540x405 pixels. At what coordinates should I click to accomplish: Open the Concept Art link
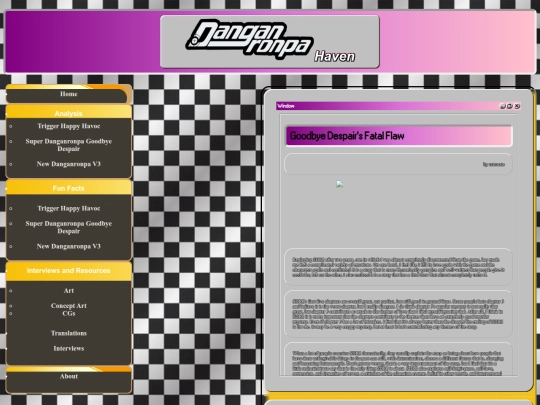pos(69,306)
